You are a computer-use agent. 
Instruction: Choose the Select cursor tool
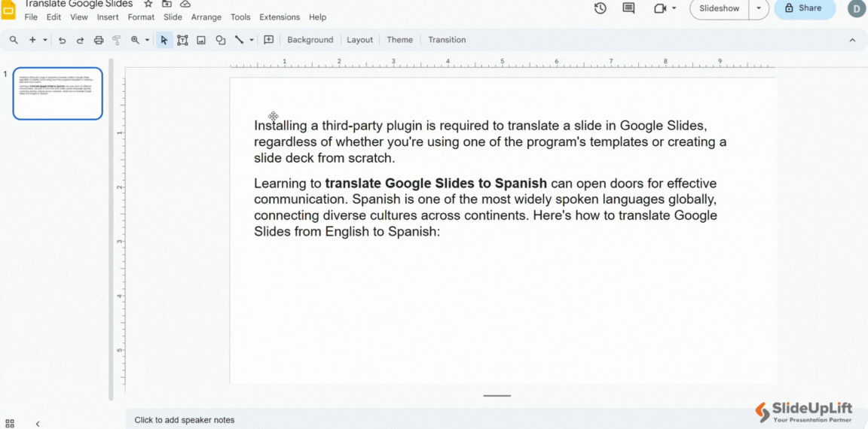[164, 40]
